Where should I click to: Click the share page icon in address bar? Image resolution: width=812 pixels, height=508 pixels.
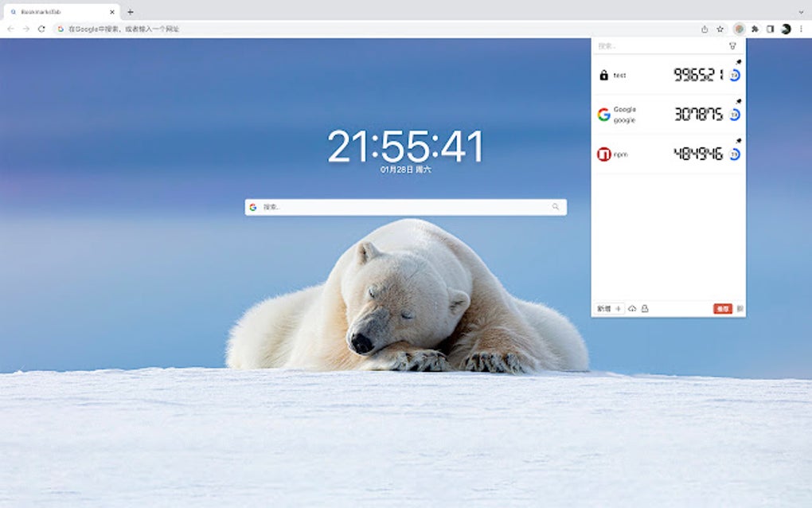[x=705, y=29]
